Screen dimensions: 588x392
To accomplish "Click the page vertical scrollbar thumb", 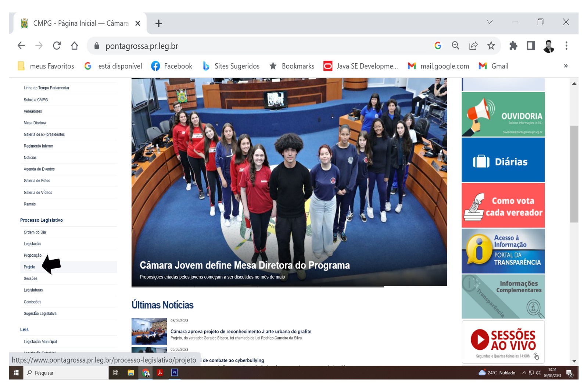I will pyautogui.click(x=574, y=174).
